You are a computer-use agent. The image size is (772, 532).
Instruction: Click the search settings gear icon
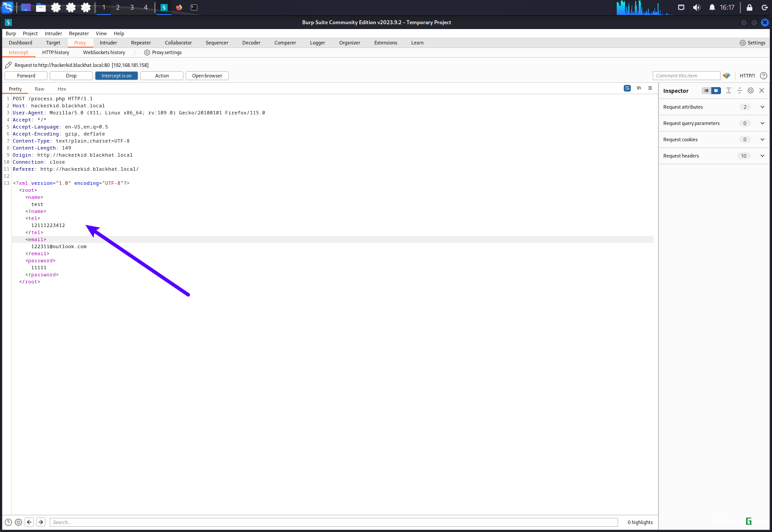pyautogui.click(x=18, y=522)
